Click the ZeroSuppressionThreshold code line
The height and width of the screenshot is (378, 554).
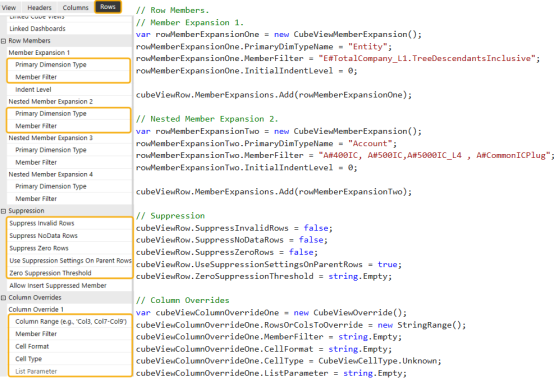tap(264, 276)
